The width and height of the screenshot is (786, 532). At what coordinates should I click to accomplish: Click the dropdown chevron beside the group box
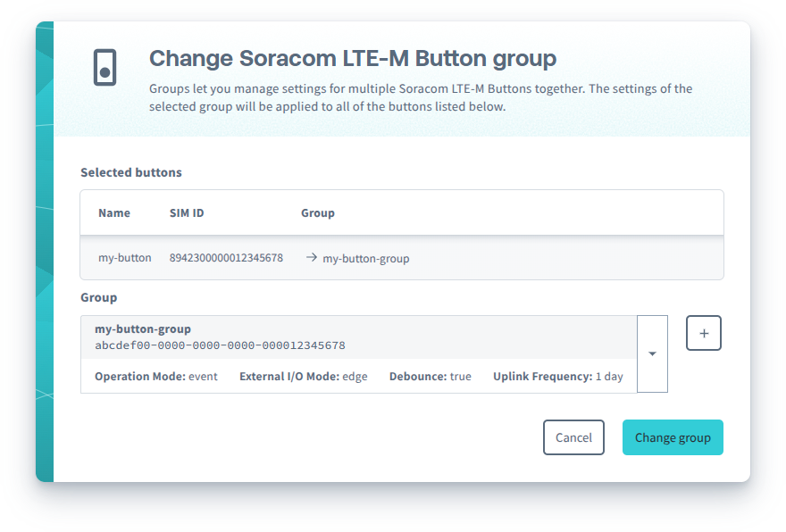(653, 353)
